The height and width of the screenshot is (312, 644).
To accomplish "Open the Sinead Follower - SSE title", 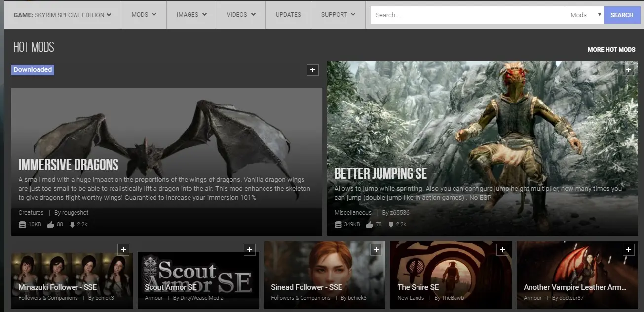I will tap(306, 287).
